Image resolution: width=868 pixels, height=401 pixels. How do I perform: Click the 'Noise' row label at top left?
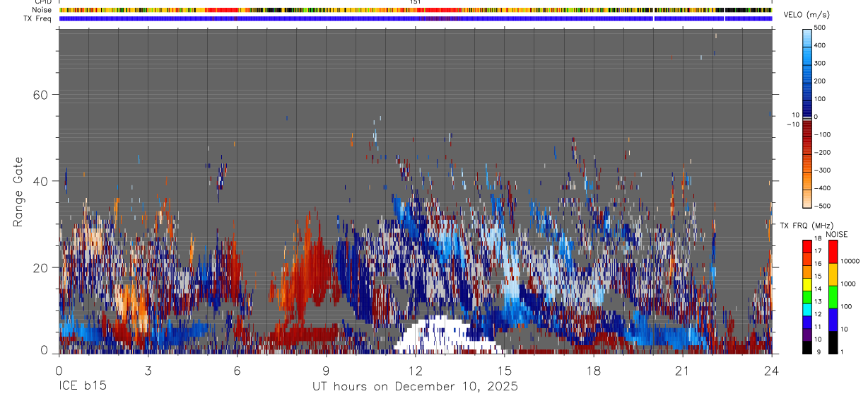[43, 11]
